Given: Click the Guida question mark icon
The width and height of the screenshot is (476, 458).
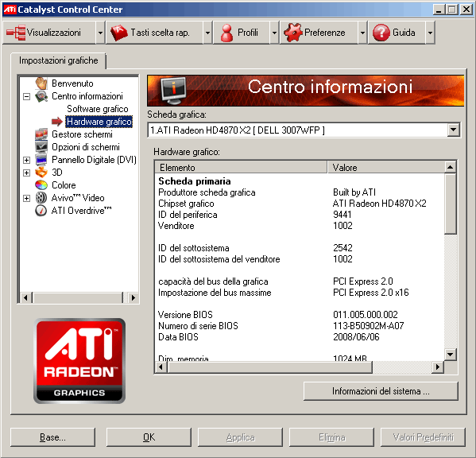Looking at the screenshot, I should point(381,33).
